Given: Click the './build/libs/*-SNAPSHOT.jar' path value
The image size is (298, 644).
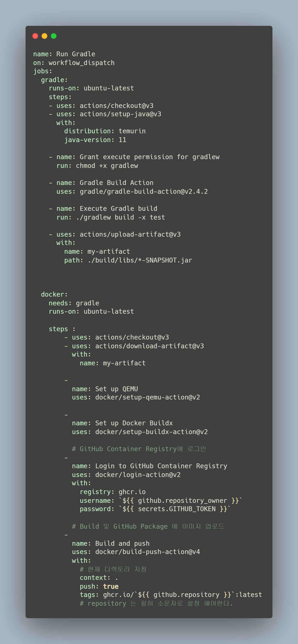Looking at the screenshot, I should 140,260.
